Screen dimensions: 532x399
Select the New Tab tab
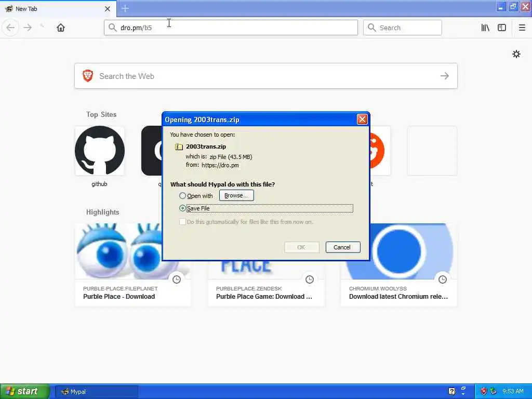[x=58, y=9]
